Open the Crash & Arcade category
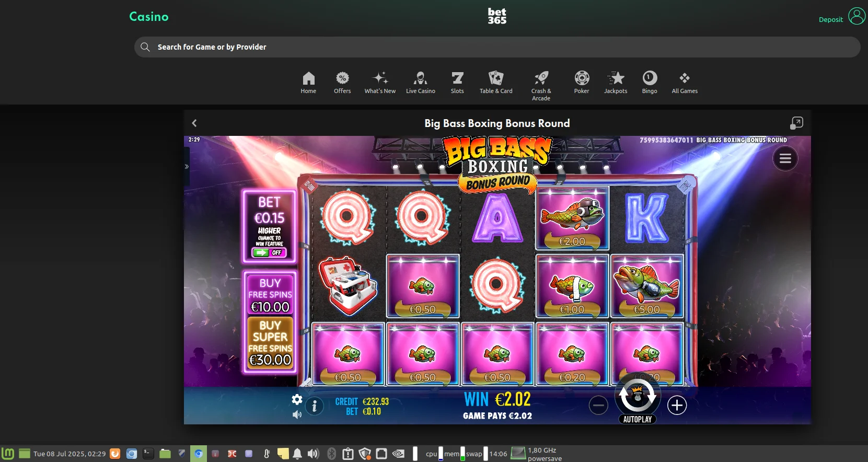868x462 pixels. pyautogui.click(x=541, y=86)
